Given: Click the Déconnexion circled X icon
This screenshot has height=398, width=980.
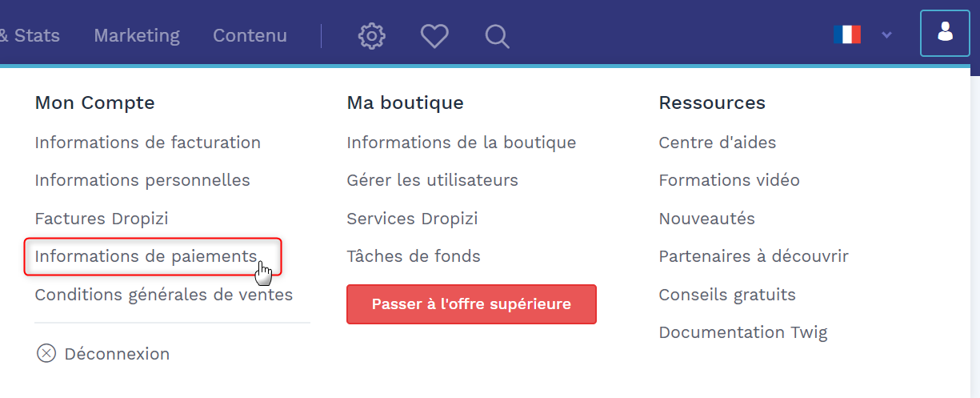Looking at the screenshot, I should [46, 353].
